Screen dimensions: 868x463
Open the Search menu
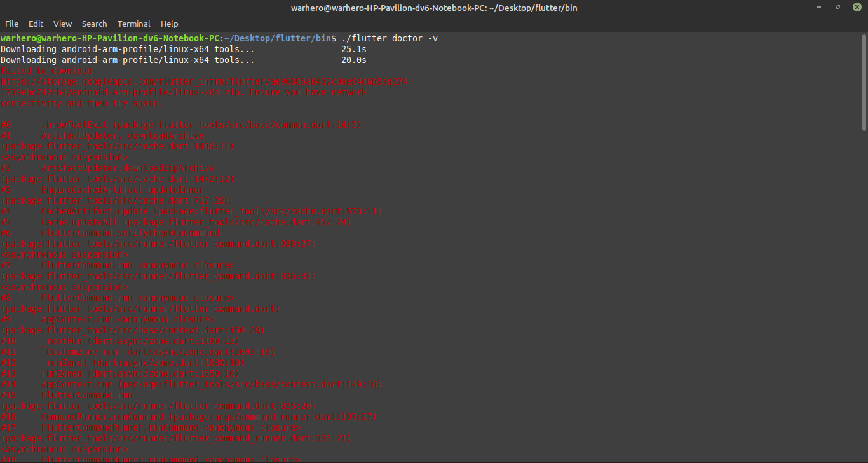94,24
